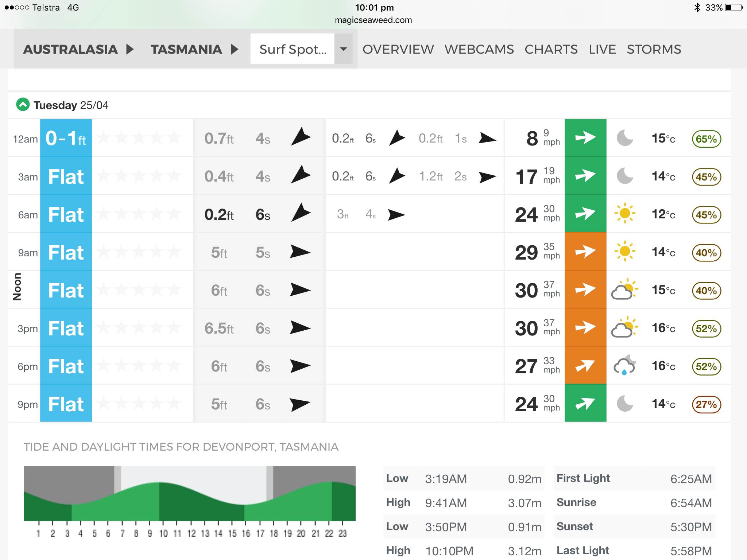Click the 27% probability badge at 9pm
The height and width of the screenshot is (560, 747).
click(706, 404)
